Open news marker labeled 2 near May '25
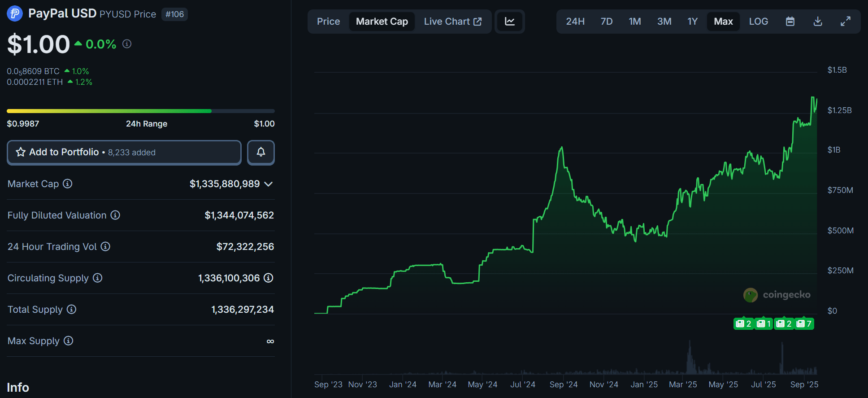 (x=743, y=324)
